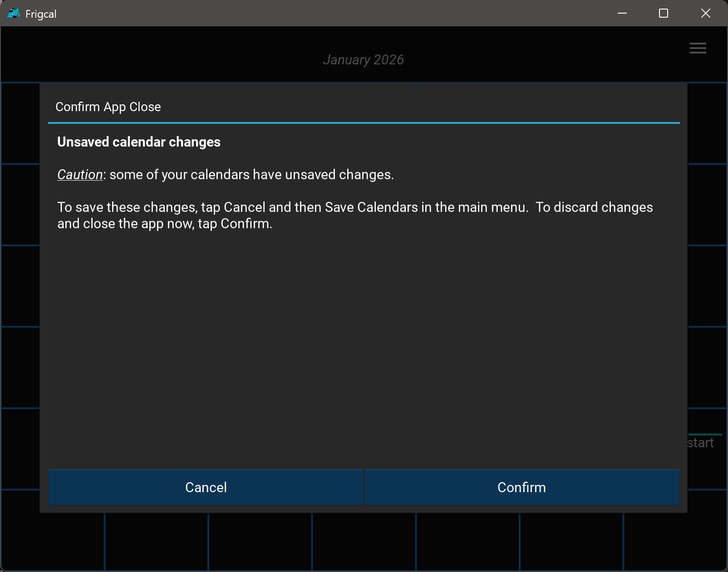Select the bold Unsaved calendar changes heading
The width and height of the screenshot is (728, 572).
139,142
